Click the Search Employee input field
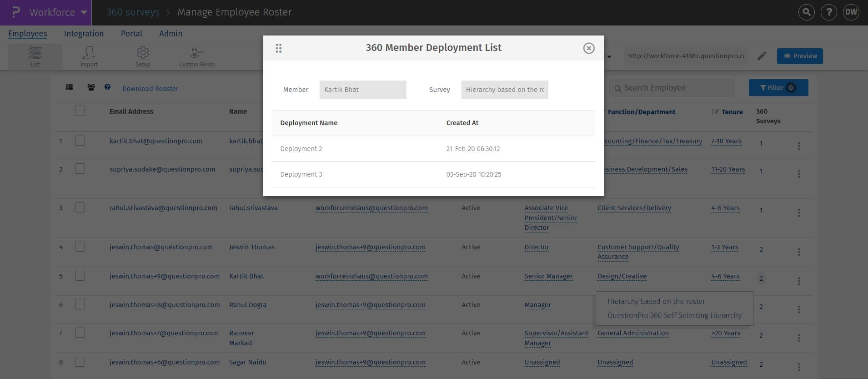868x379 pixels. [672, 88]
